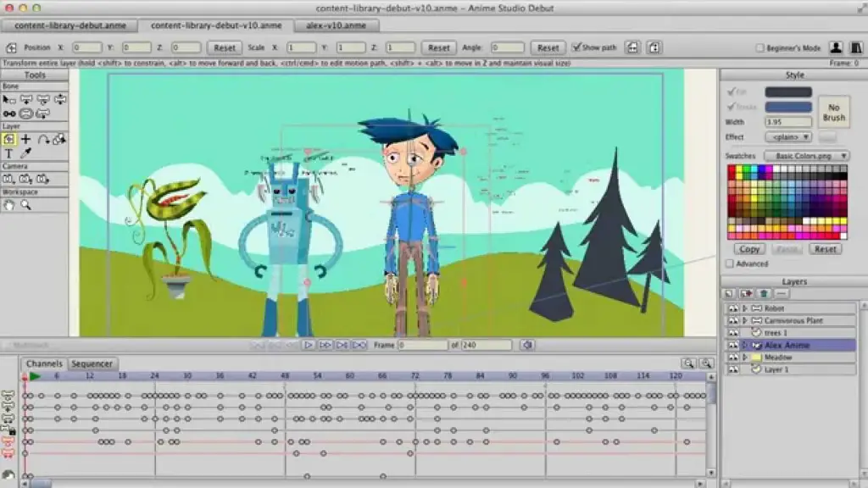Select the Follow Path curved arrow tool
Screen dimensions: 868x488
click(42, 140)
